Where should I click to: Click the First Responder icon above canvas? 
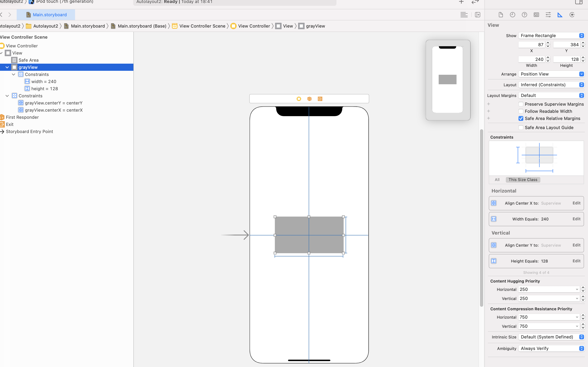309,99
